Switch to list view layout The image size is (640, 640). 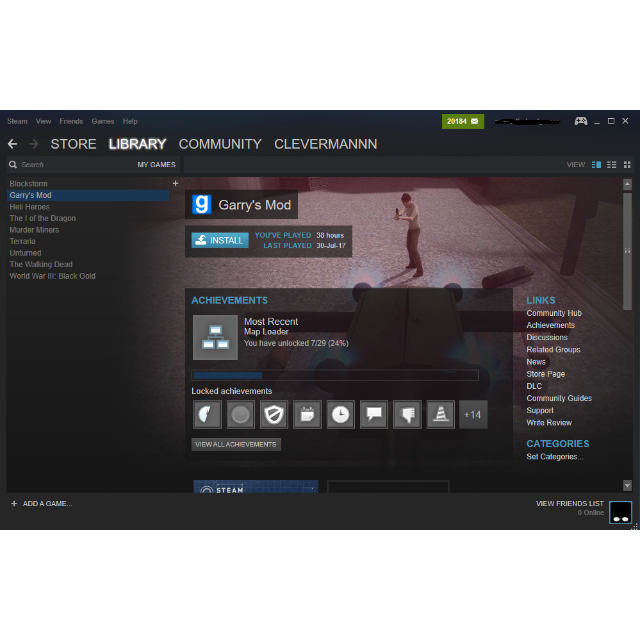(x=611, y=164)
